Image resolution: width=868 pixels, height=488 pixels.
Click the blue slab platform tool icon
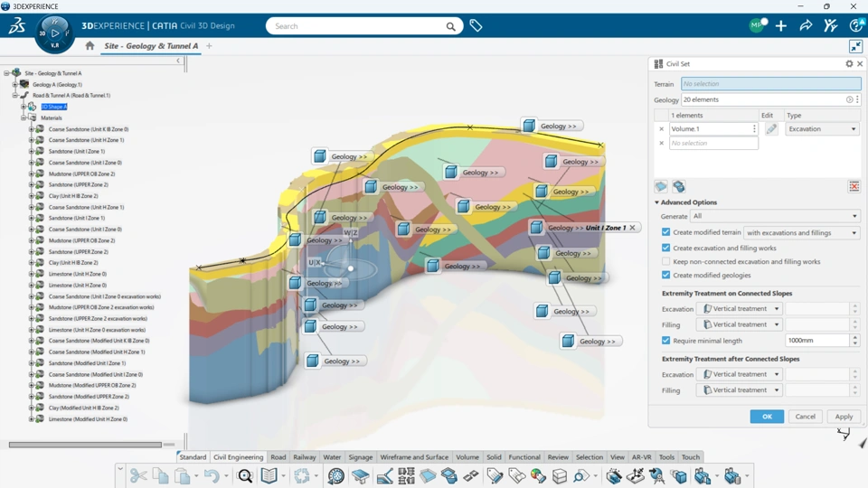coord(360,475)
